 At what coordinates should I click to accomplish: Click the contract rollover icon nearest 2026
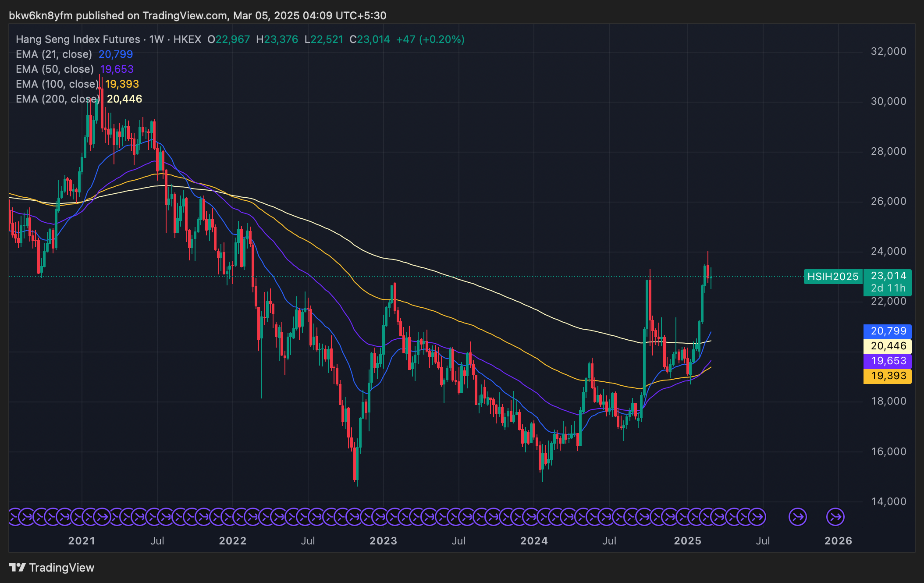pos(835,517)
